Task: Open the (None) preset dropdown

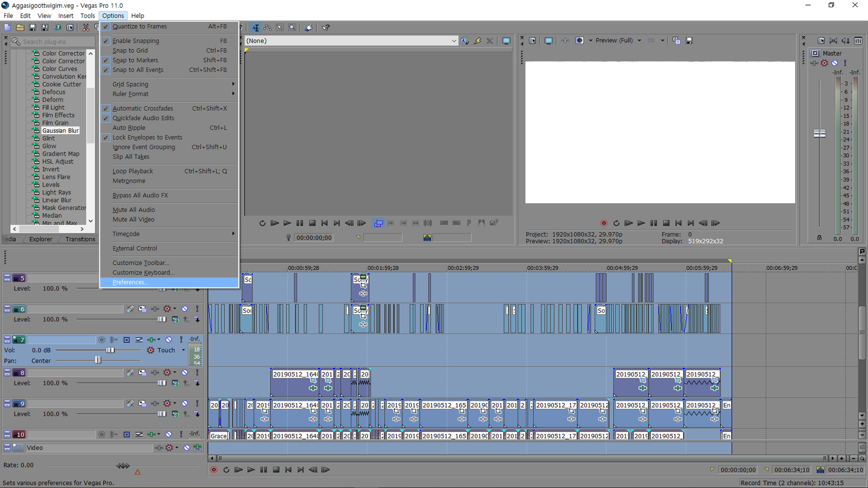Action: pyautogui.click(x=453, y=41)
